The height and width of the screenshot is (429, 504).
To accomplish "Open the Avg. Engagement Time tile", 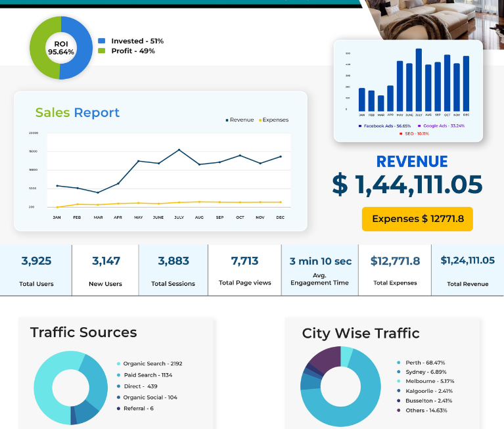I will coord(320,270).
